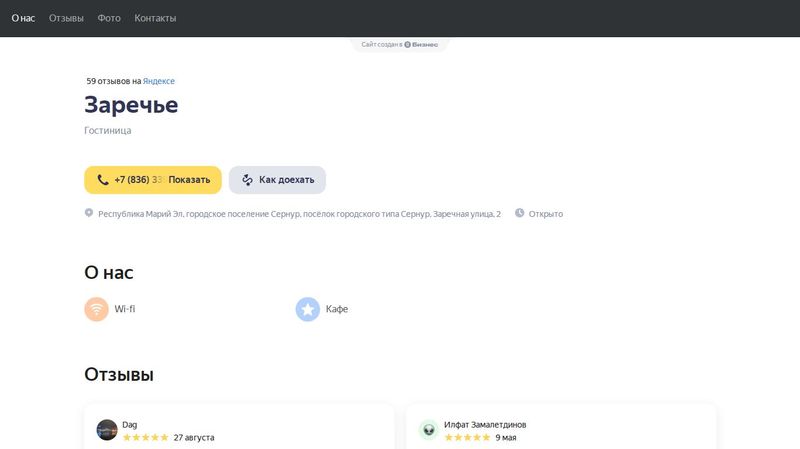Go to Отзывы in top navigation

pos(66,18)
